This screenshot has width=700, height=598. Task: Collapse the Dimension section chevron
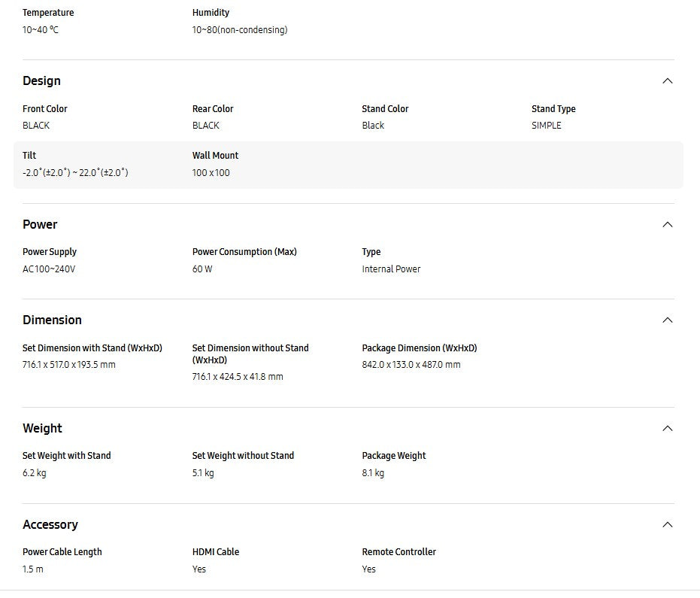click(667, 320)
